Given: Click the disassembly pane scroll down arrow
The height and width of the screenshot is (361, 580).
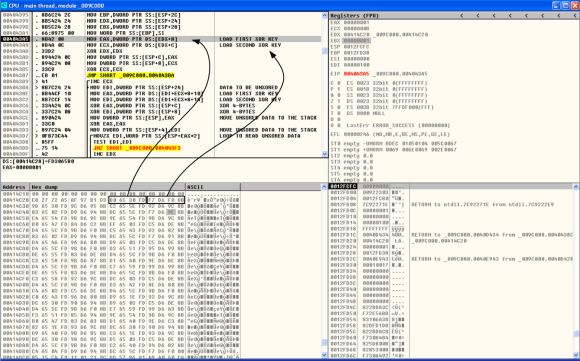Looking at the screenshot, I should [325, 154].
